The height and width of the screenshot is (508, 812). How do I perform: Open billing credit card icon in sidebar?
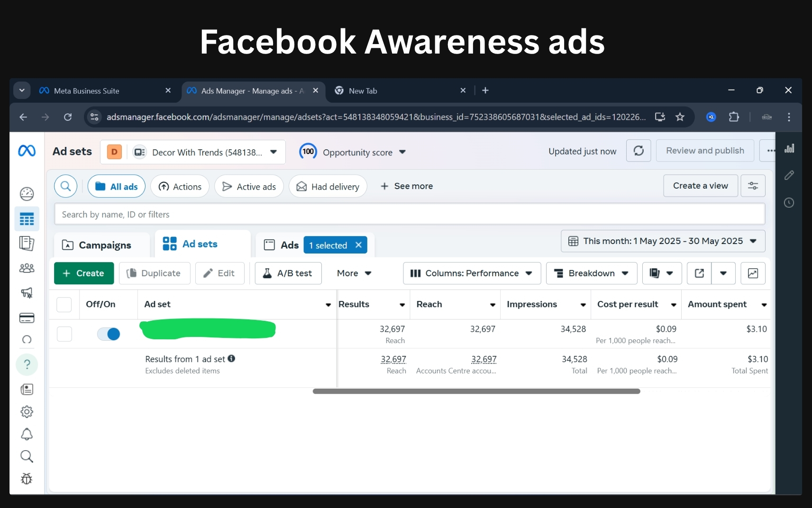pos(27,318)
